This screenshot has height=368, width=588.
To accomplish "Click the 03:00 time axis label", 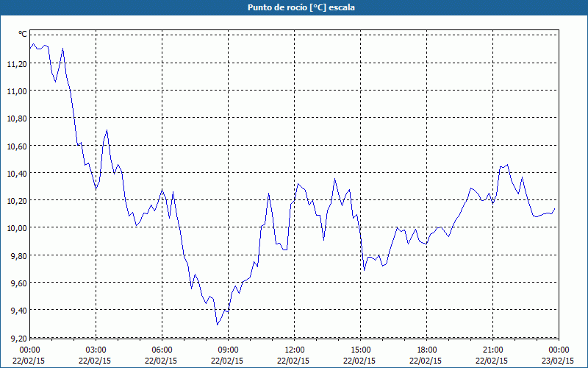I will (x=96, y=350).
